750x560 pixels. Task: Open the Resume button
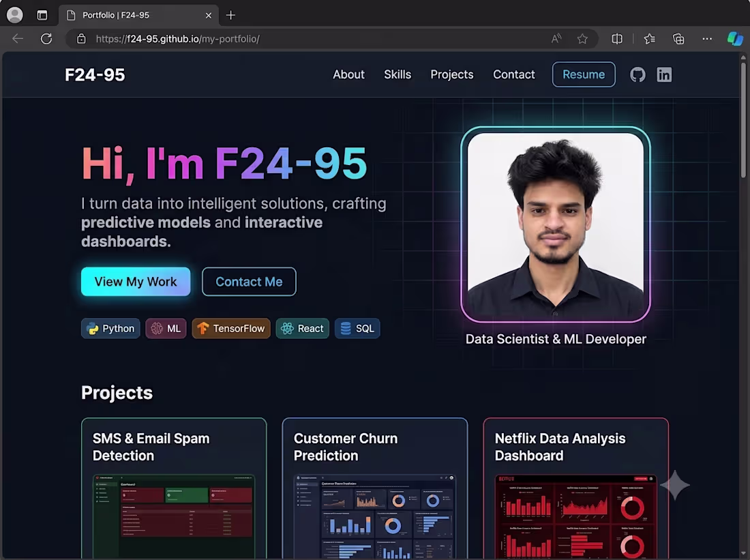(584, 74)
